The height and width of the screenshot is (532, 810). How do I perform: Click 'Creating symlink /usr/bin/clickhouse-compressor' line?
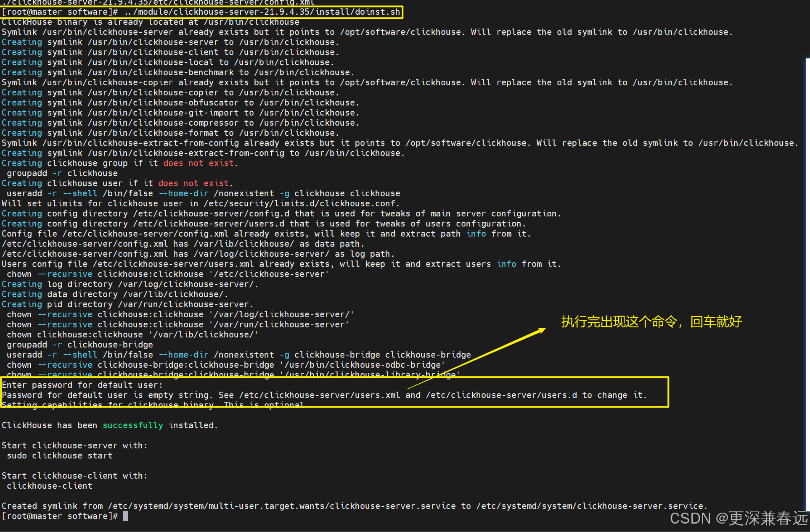180,123
